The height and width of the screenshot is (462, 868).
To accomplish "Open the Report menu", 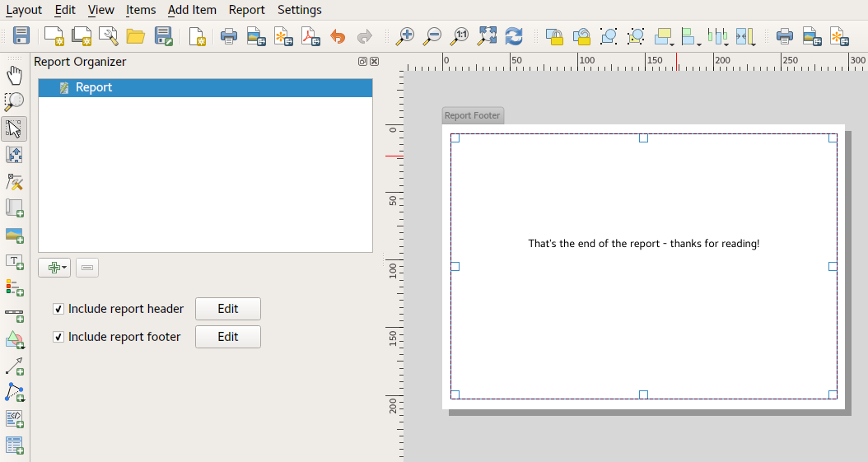I will click(x=247, y=10).
